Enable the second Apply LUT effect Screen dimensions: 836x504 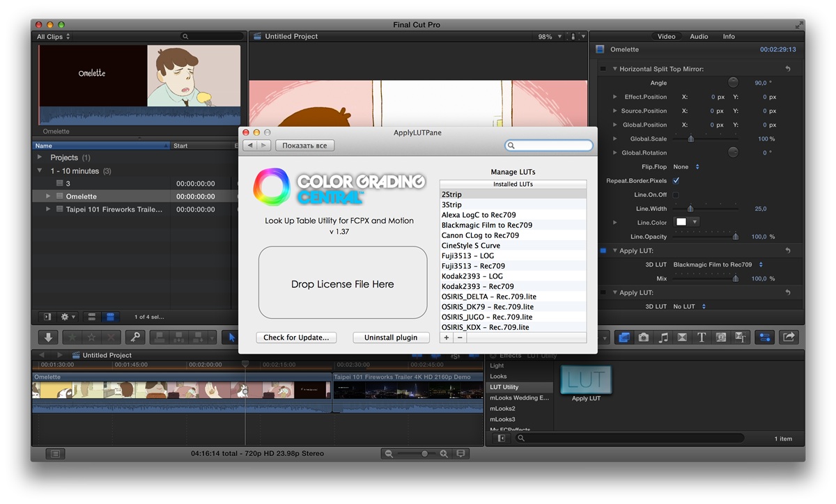[x=603, y=292]
